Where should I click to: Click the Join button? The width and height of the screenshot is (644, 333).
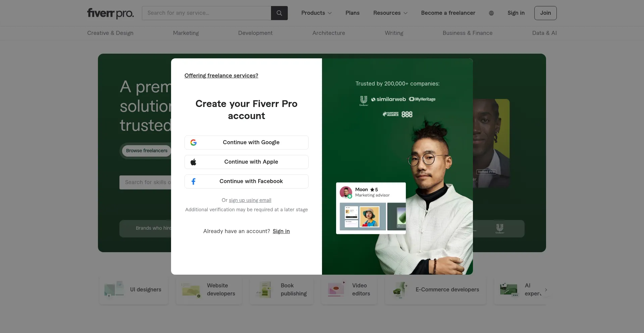545,13
